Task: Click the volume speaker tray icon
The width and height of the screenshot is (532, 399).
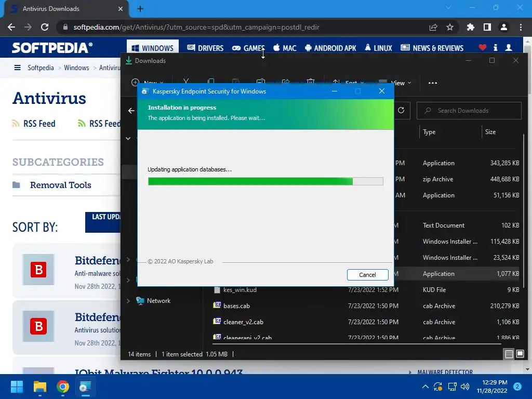Action: point(465,387)
